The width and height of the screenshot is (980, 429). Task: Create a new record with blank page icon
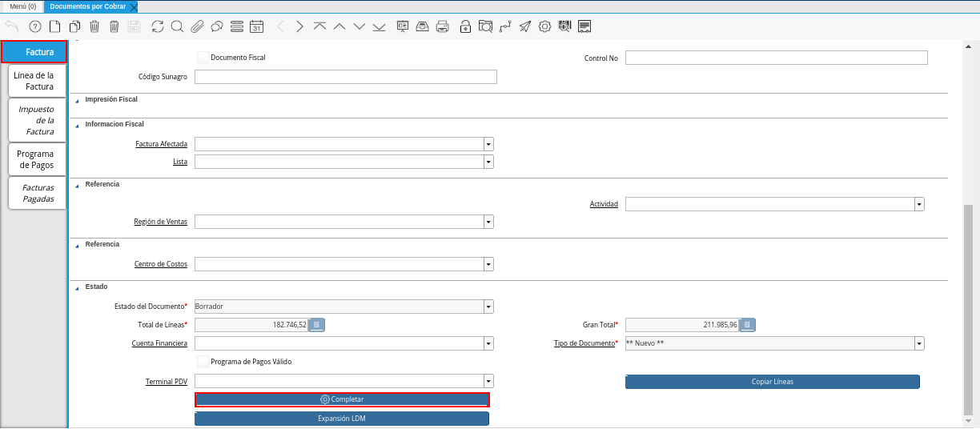(54, 26)
